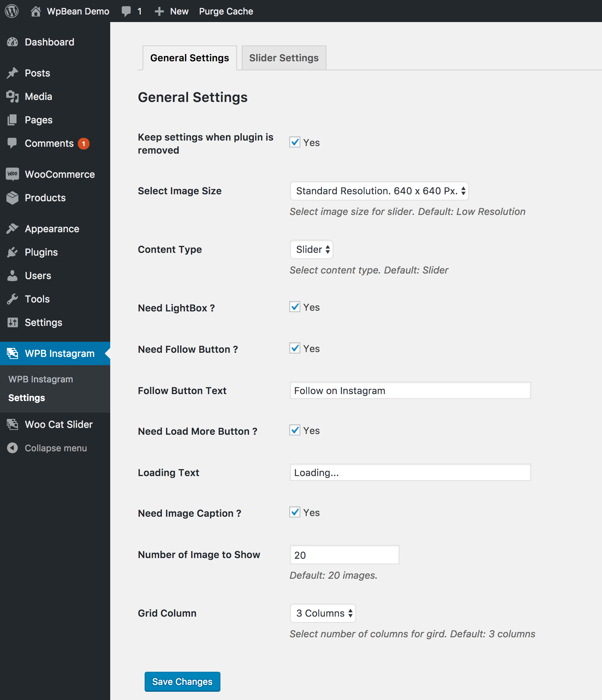Click the Plugins plug icon

pyautogui.click(x=12, y=252)
